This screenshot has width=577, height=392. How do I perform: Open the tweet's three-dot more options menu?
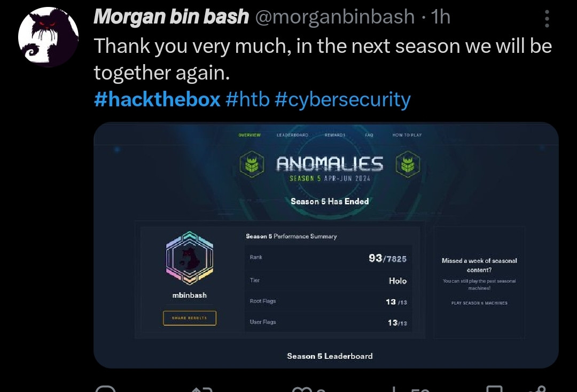point(547,18)
